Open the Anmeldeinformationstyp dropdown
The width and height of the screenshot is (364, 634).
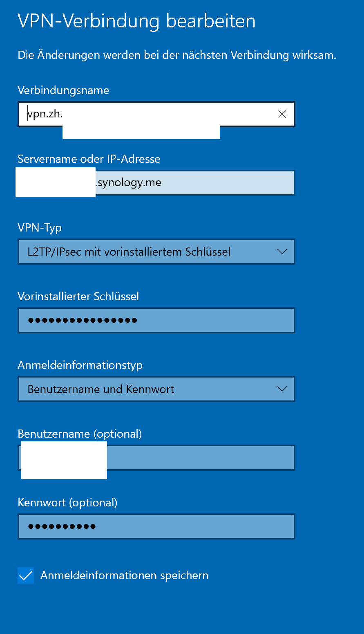click(147, 389)
